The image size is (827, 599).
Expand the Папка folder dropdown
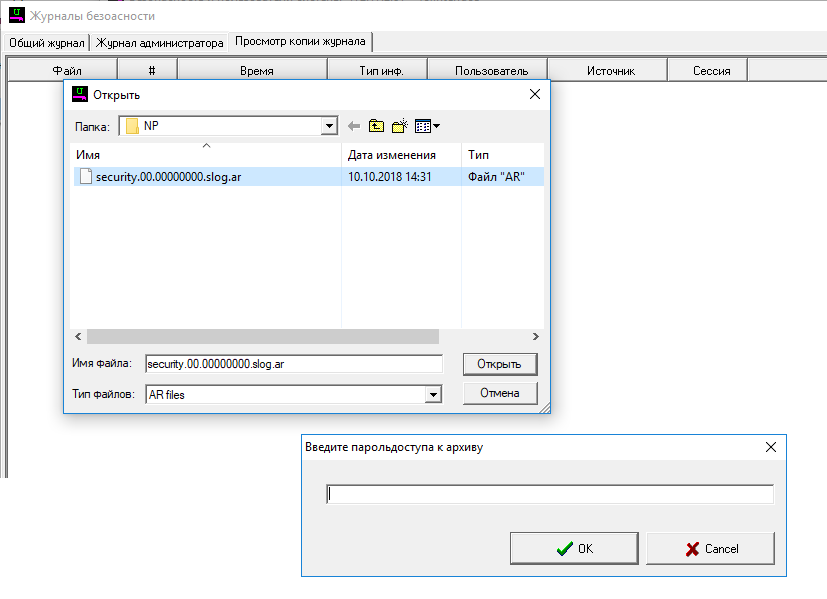click(x=329, y=126)
